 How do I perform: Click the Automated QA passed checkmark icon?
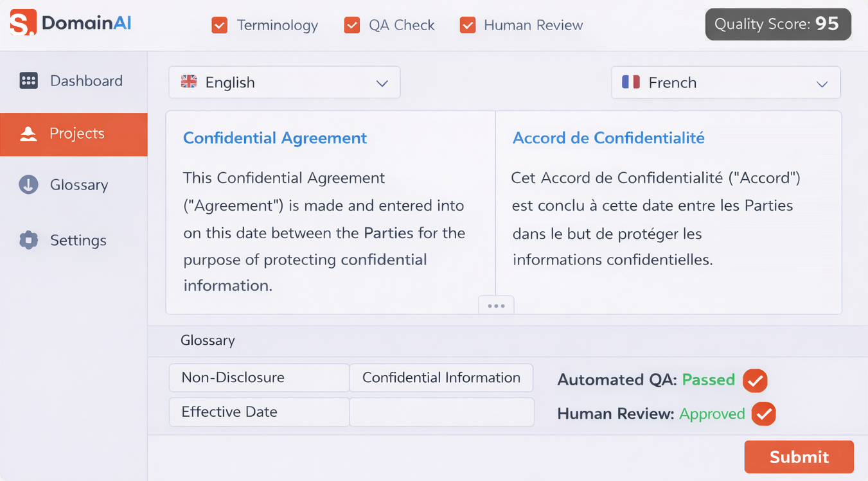click(755, 380)
